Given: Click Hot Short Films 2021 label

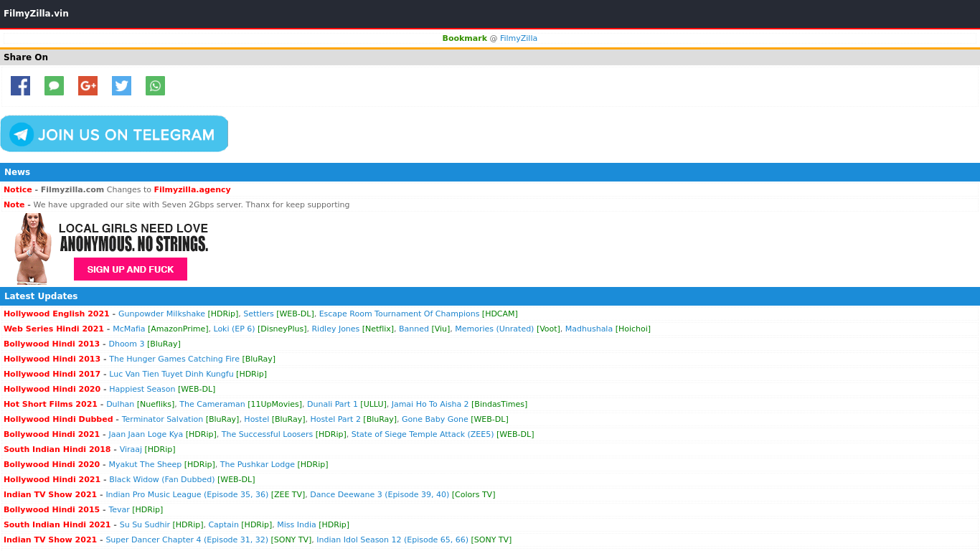Looking at the screenshot, I should (50, 405).
